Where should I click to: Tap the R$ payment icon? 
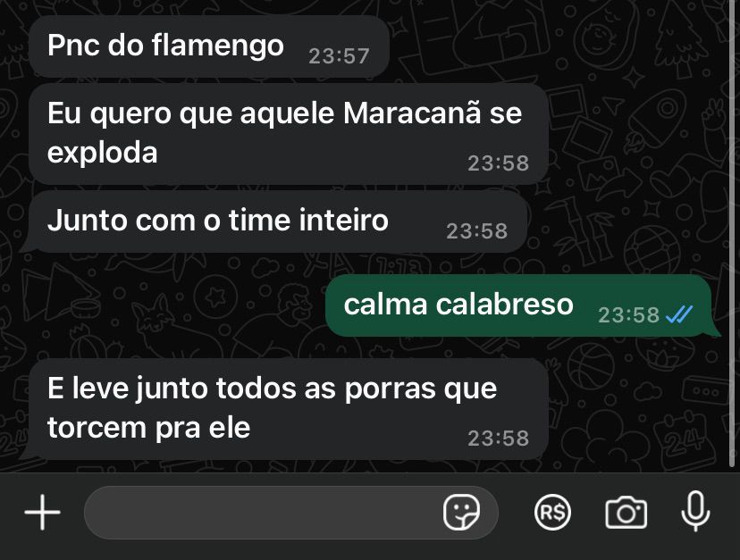(552, 512)
